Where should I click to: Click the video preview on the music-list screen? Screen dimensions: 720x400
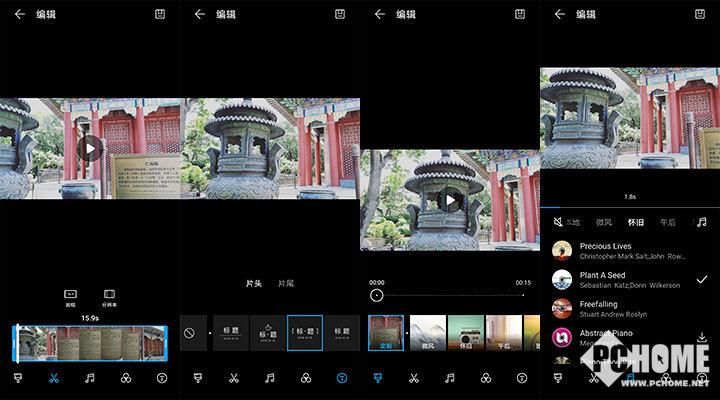click(630, 118)
